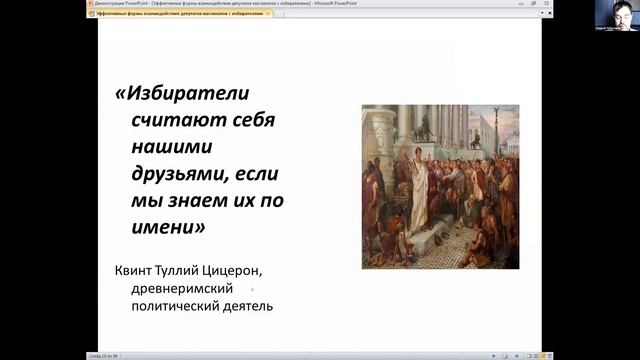Restore down the PowerPoint window
The height and width of the screenshot is (360, 640).
[533, 3]
